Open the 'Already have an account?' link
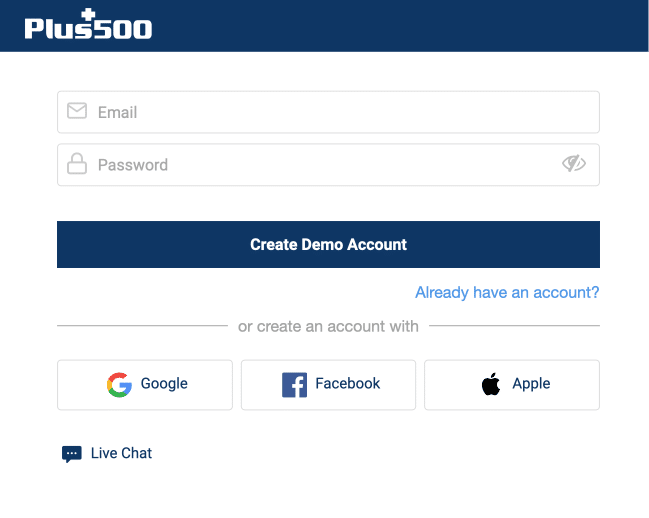Screen dimensions: 649x518 click(x=507, y=293)
